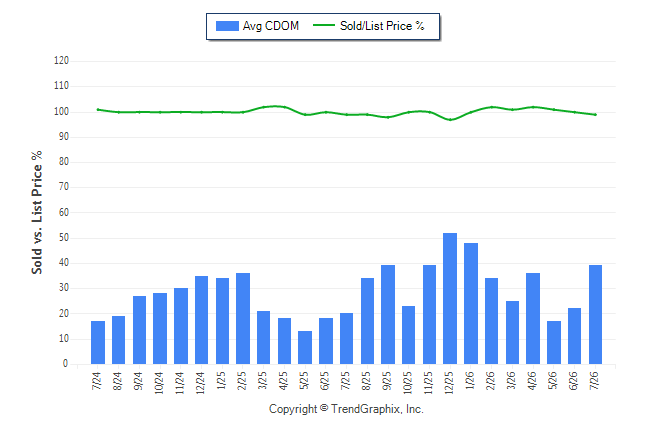Click the tallest bar for 12/25
The height and width of the screenshot is (434, 646).
pyautogui.click(x=450, y=298)
